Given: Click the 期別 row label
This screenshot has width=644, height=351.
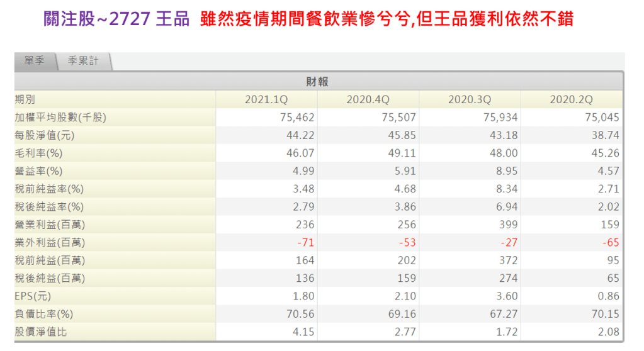Looking at the screenshot, I should [26, 99].
